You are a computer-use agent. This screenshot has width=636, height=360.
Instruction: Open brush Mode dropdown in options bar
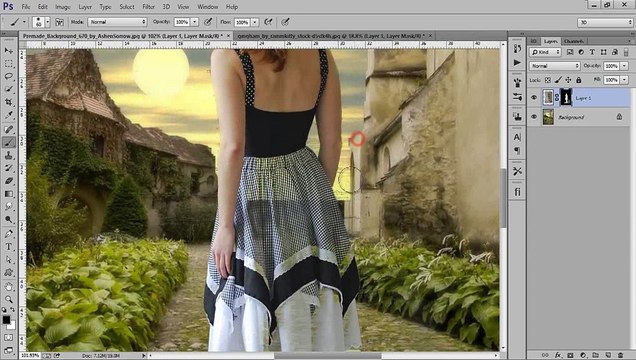coord(117,22)
